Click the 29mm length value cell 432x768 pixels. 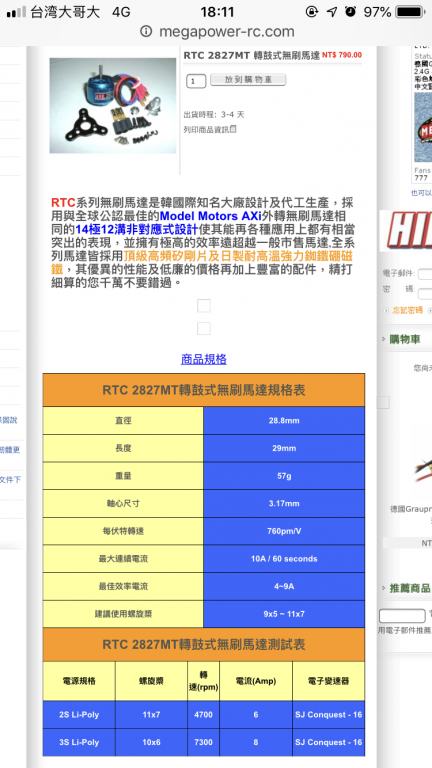[284, 448]
